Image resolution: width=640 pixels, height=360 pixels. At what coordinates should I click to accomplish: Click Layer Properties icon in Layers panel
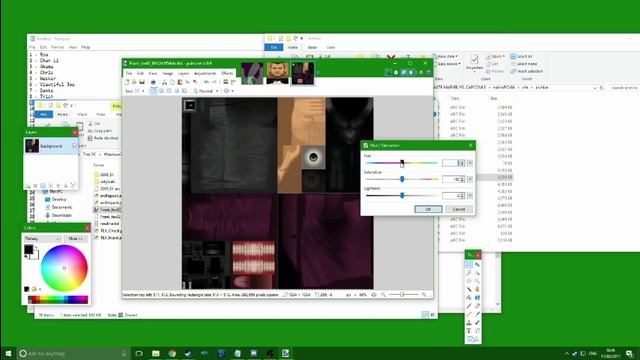click(73, 186)
